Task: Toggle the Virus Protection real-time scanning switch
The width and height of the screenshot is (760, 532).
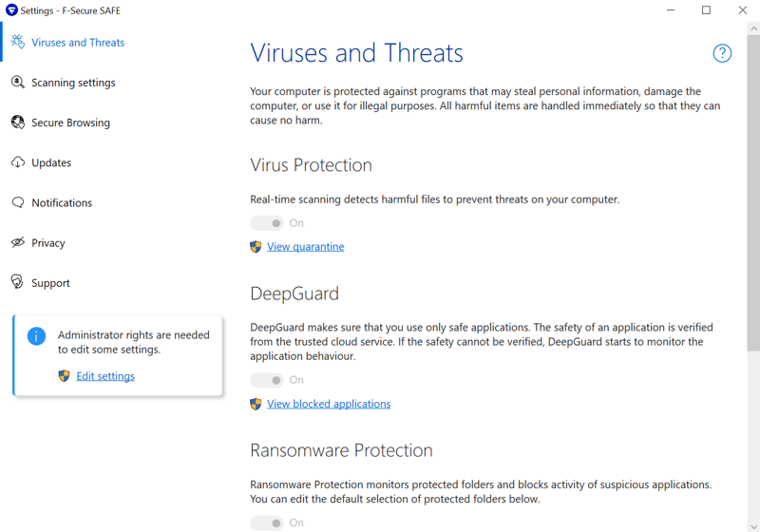Action: (267, 223)
